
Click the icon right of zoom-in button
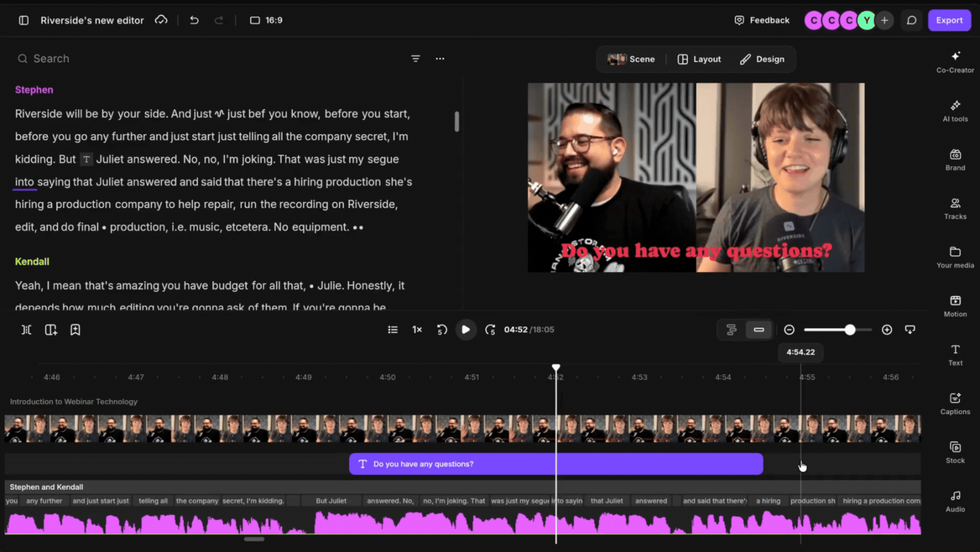pos(910,330)
